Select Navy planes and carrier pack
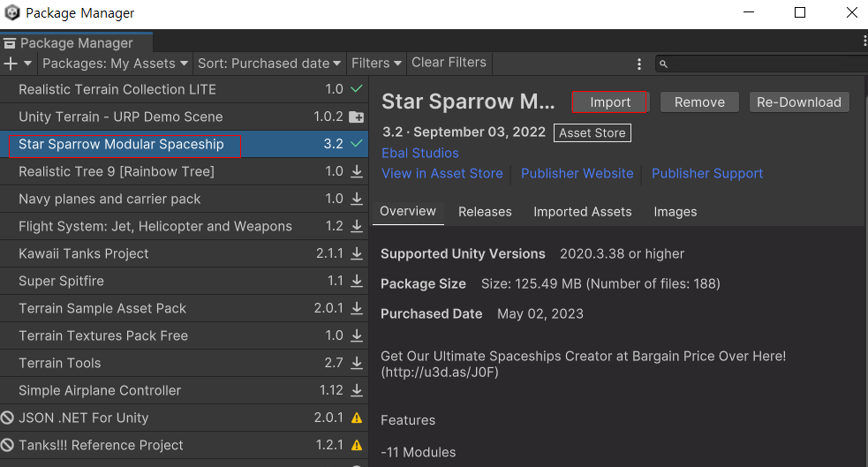Image resolution: width=868 pixels, height=467 pixels. tap(184, 199)
